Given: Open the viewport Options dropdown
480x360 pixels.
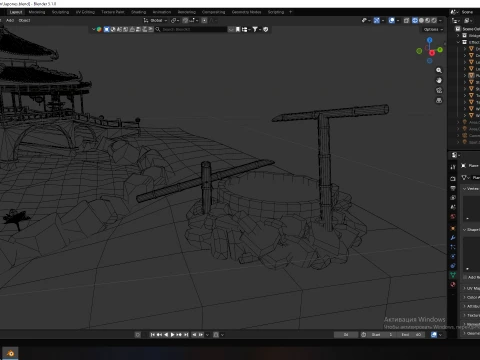Looking at the screenshot, I should (x=433, y=29).
